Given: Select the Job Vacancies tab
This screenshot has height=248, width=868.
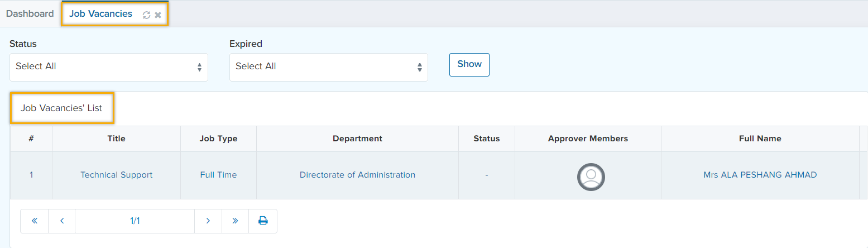Looking at the screenshot, I should coord(100,14).
